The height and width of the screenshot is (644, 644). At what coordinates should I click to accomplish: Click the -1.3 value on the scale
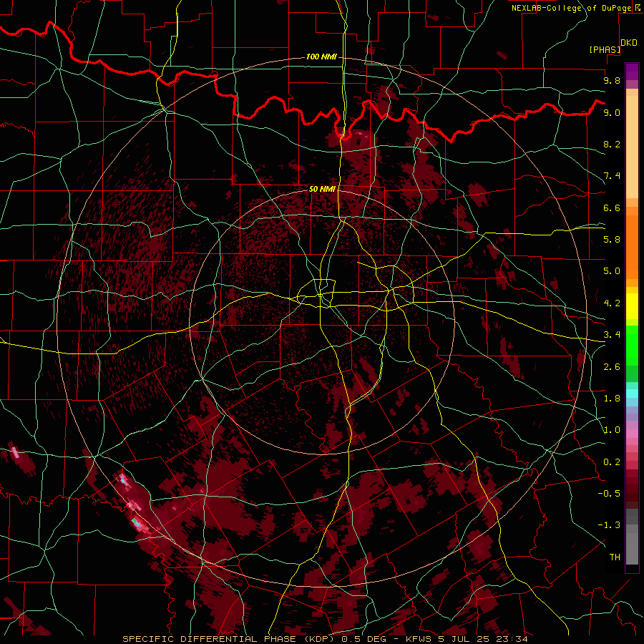click(x=609, y=525)
